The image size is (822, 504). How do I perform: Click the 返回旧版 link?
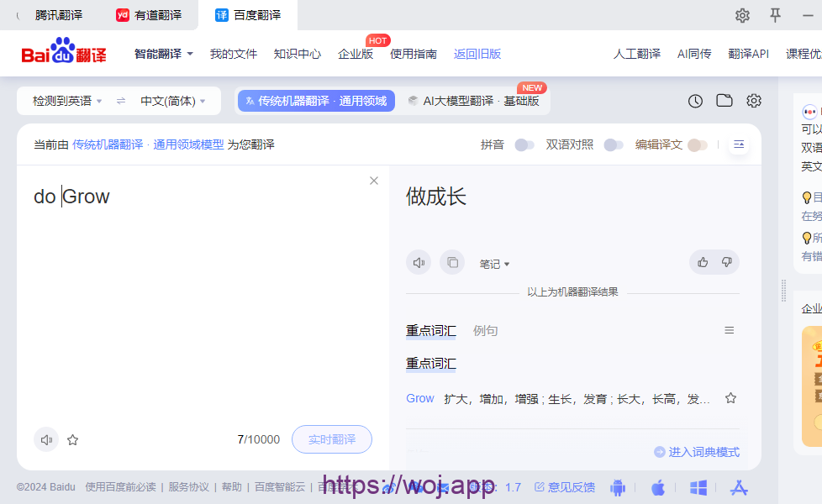coord(477,54)
